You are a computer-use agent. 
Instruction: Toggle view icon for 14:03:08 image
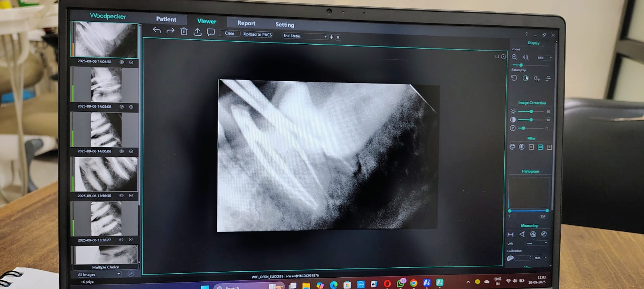coord(122,107)
